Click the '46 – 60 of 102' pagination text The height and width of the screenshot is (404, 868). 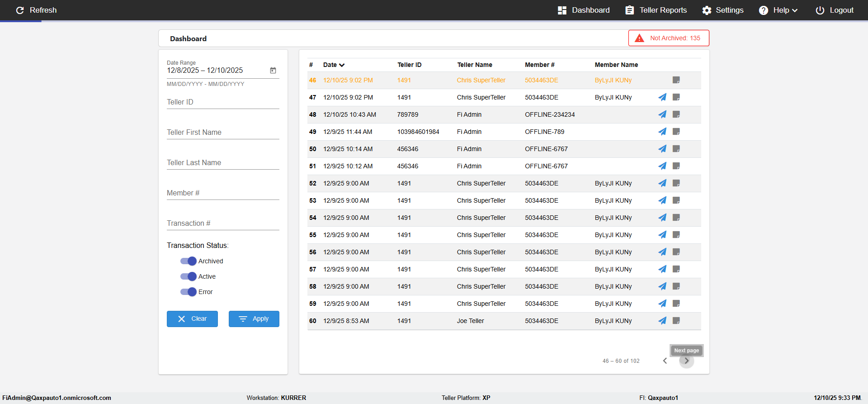(621, 361)
